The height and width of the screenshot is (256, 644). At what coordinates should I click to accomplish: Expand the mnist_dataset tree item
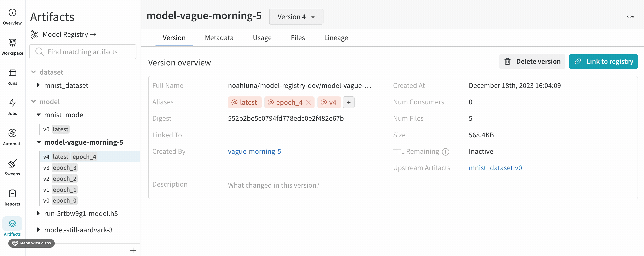coord(39,85)
